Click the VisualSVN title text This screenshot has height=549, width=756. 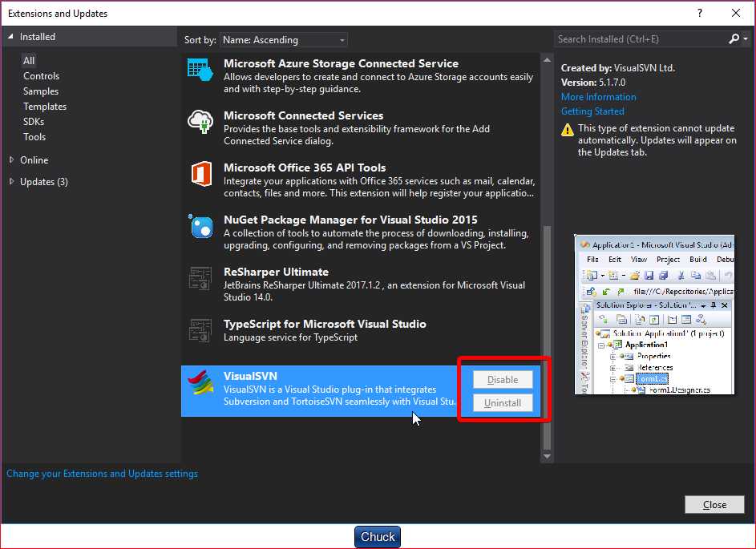coord(250,376)
